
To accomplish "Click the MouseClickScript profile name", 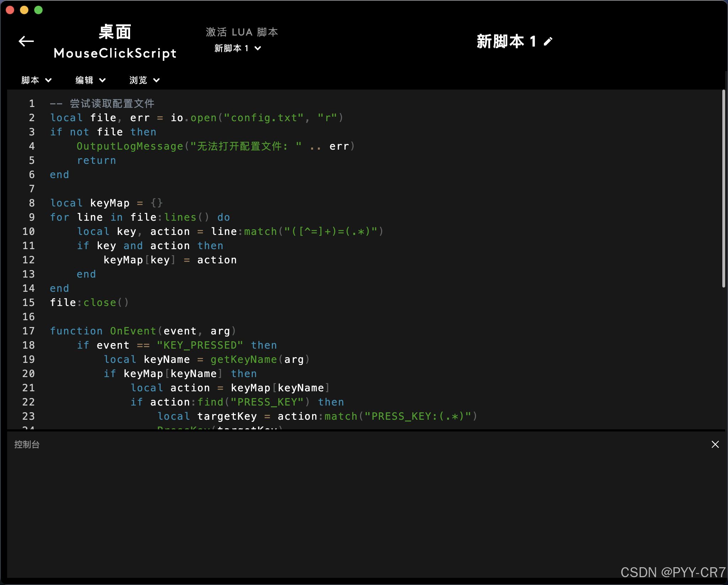I will [x=115, y=53].
